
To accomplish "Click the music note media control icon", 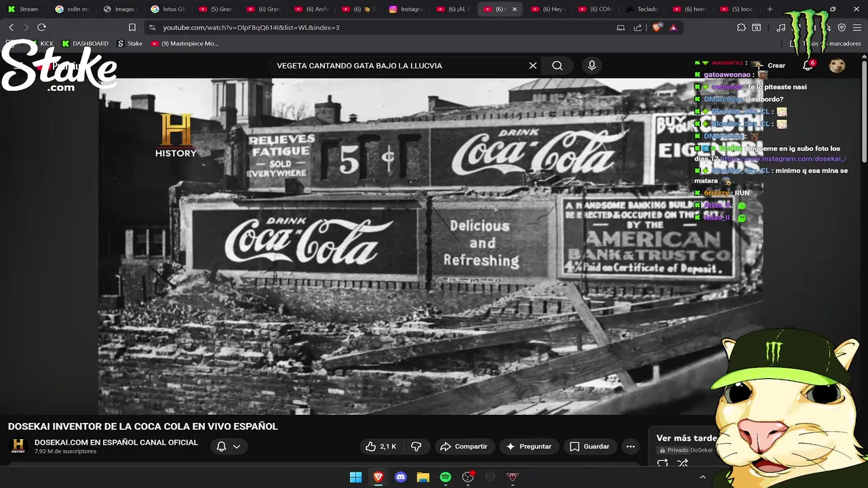I will coord(781,27).
